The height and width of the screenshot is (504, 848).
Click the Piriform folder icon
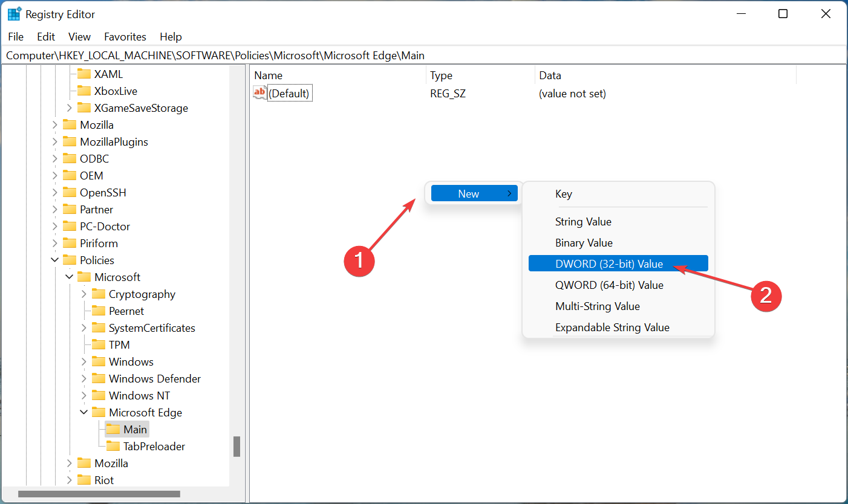coord(70,243)
